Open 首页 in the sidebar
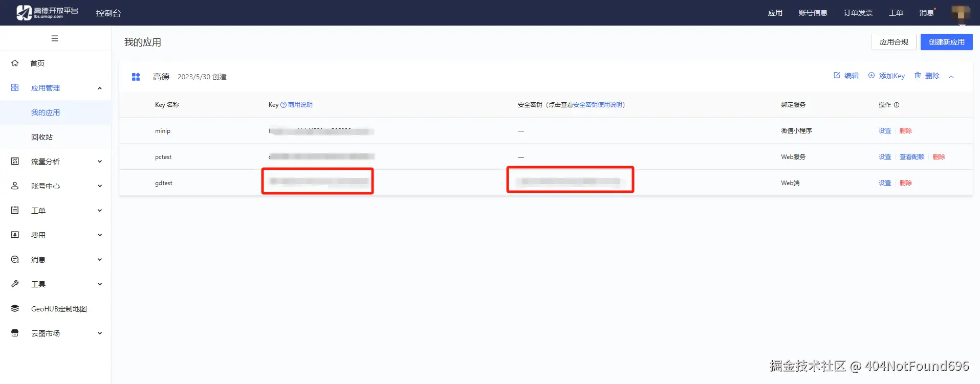The height and width of the screenshot is (384, 980). tap(37, 63)
